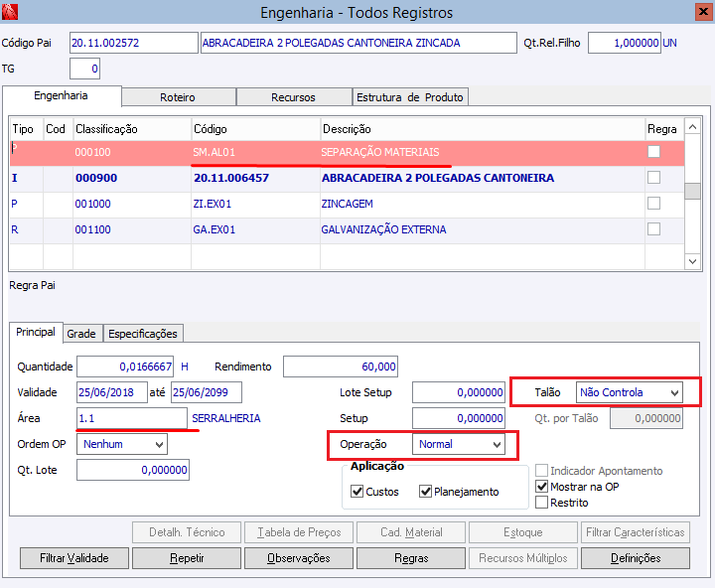Toggle Mostrar na OP checkbox
The width and height of the screenshot is (715, 588).
click(x=542, y=487)
